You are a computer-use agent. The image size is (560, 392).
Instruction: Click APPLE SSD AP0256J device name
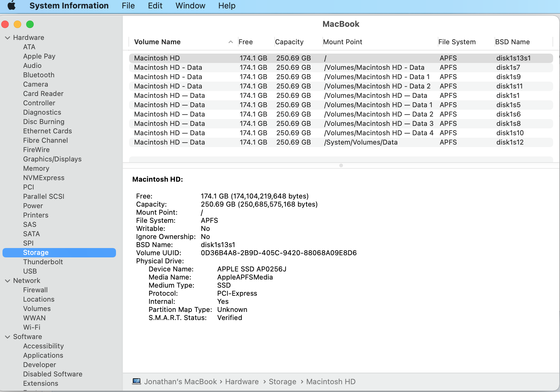click(x=252, y=269)
